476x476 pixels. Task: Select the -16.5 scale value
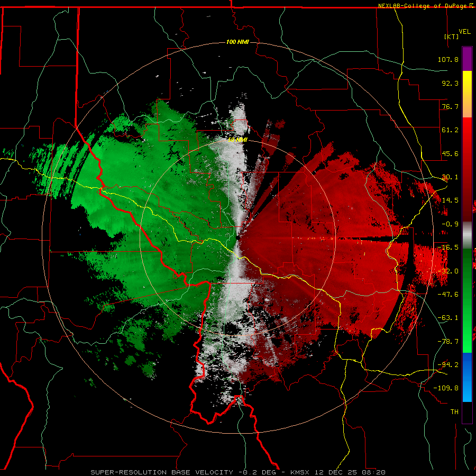(x=448, y=248)
